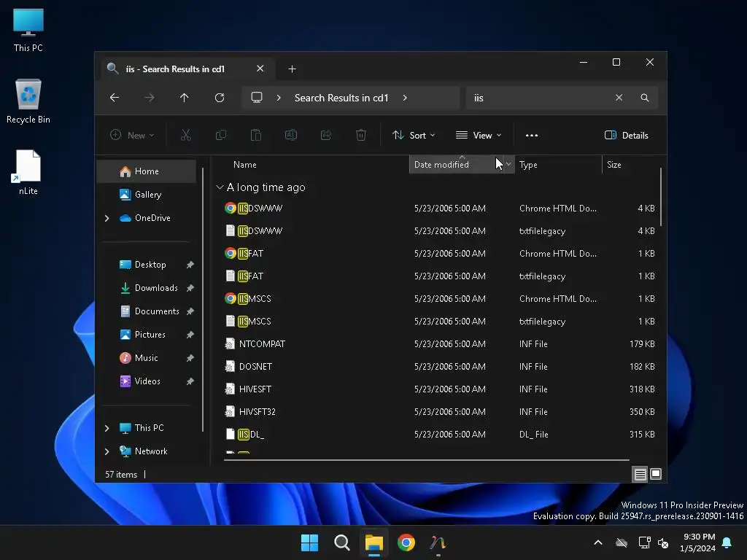This screenshot has height=560, width=747.
Task: Click the Cut scissors icon
Action: click(x=186, y=135)
